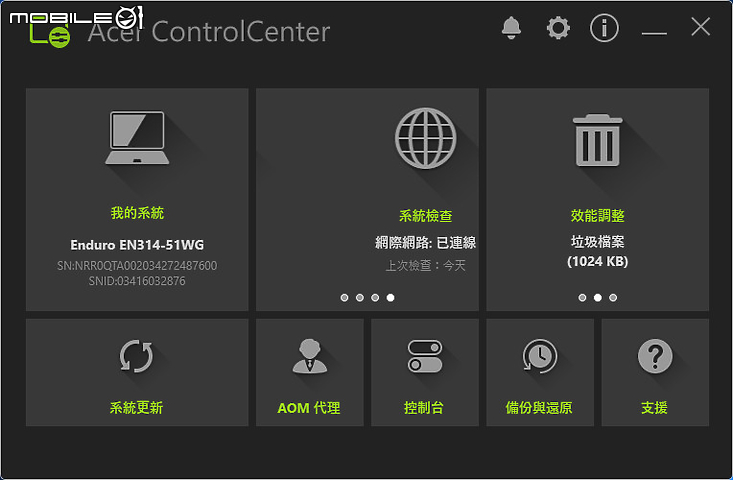This screenshot has height=480, width=733.
Task: Click the laptop icon in 我的系統 tile
Action: [137, 137]
